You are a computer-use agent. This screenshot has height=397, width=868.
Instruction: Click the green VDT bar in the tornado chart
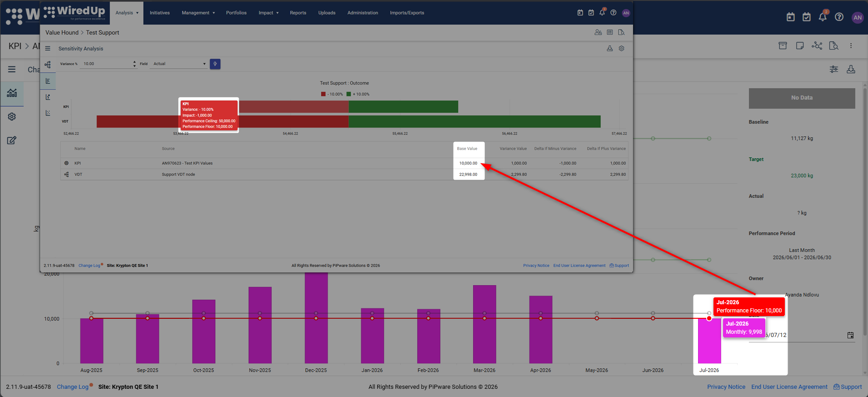[x=474, y=121]
